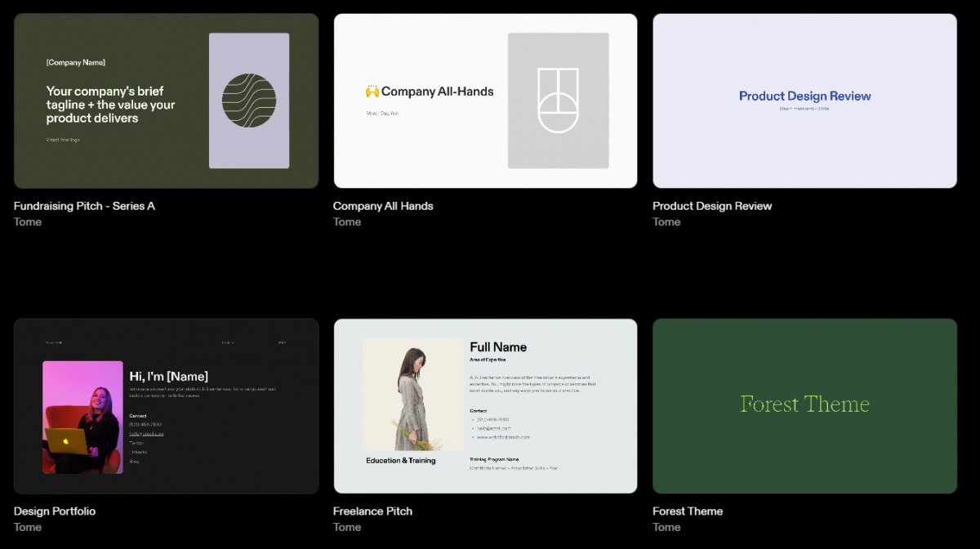Click the "Full Name" heading in Freelance Pitch

(x=498, y=347)
